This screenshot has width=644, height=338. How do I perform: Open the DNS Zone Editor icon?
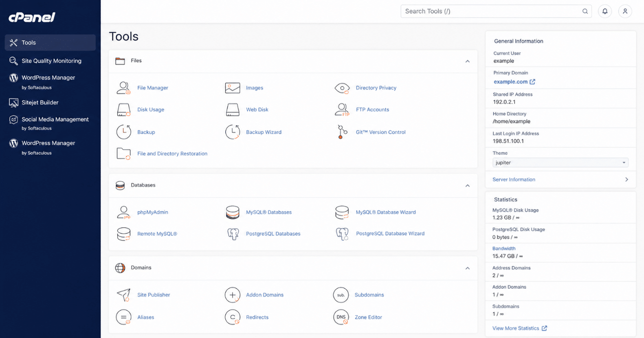click(x=341, y=317)
